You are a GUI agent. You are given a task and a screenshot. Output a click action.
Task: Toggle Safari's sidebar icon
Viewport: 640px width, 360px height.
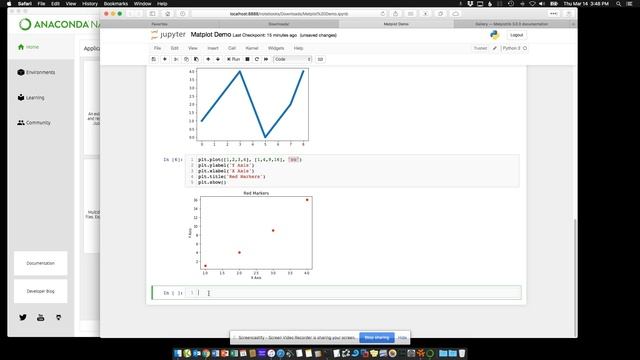tap(152, 14)
